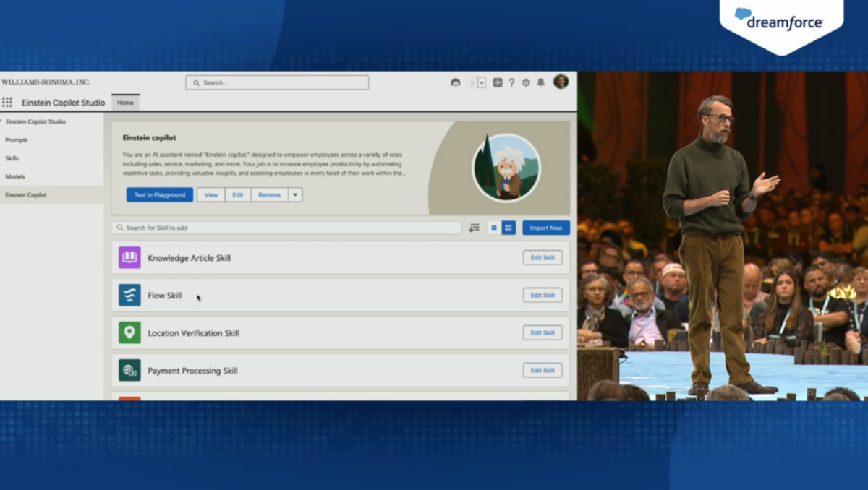
Task: Click the Remove button
Action: pos(269,195)
